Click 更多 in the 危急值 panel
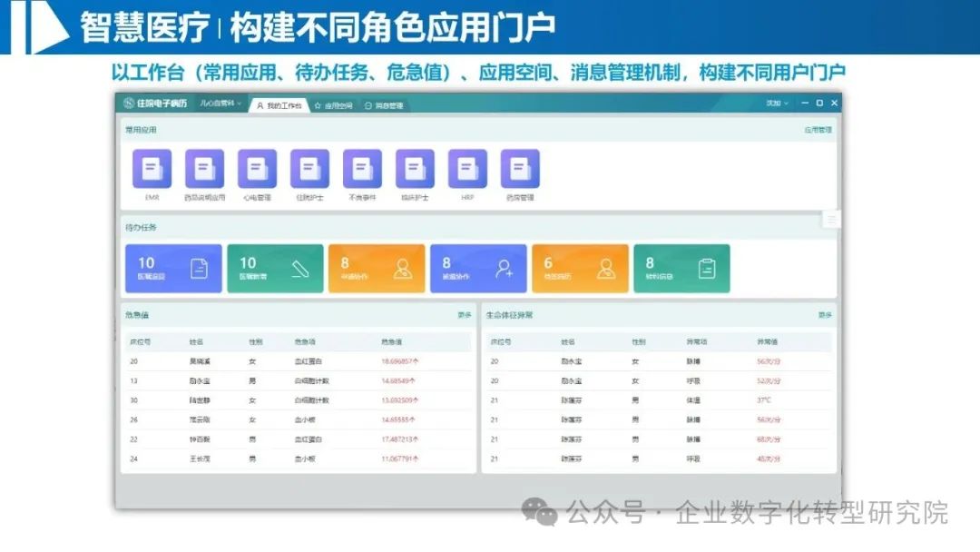This screenshot has height=552, width=980. pos(465,315)
